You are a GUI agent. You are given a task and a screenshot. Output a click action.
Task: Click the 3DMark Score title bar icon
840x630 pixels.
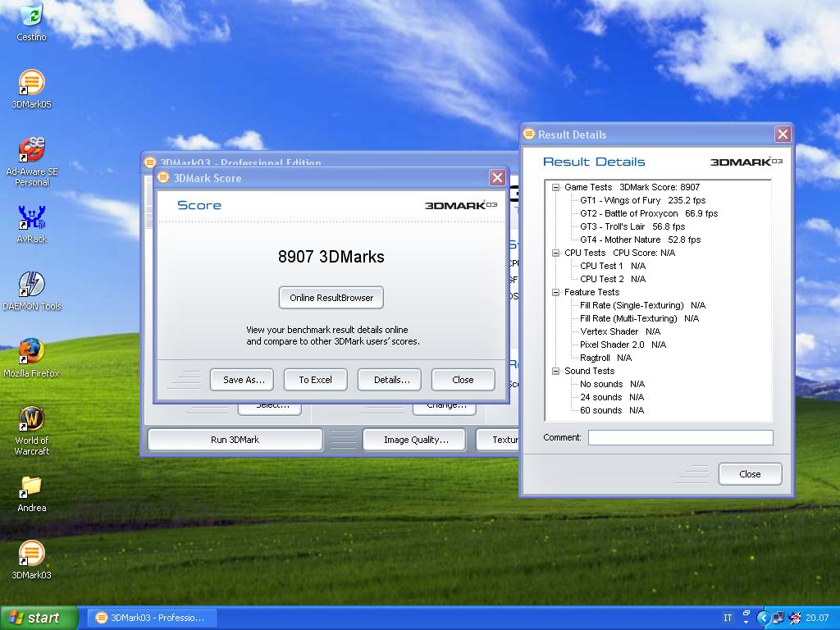163,177
